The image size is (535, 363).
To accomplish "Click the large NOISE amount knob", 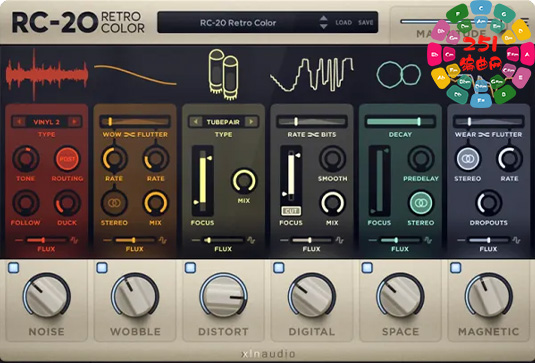I will pyautogui.click(x=47, y=296).
